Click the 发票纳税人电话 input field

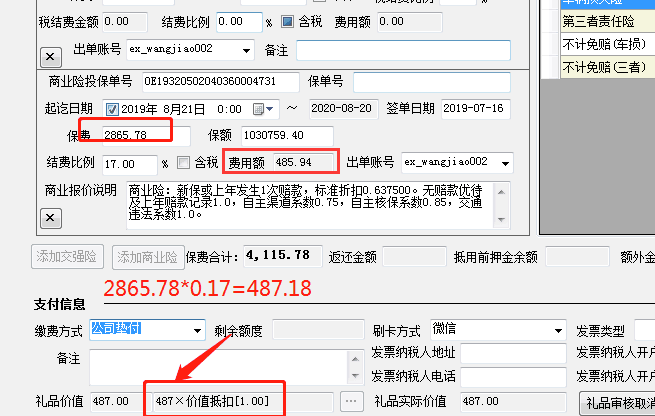pyautogui.click(x=513, y=377)
